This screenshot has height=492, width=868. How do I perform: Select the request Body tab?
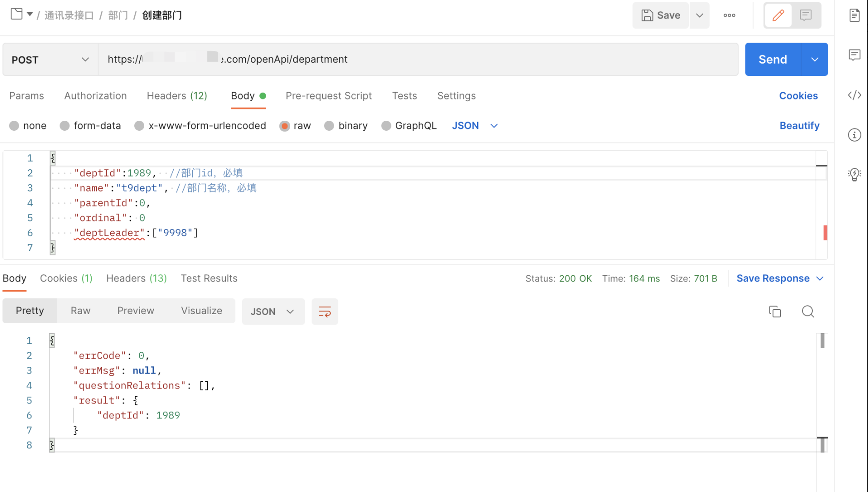[x=248, y=96]
